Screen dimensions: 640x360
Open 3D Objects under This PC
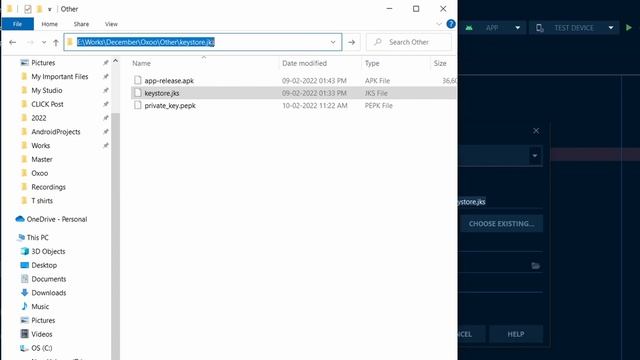point(48,251)
